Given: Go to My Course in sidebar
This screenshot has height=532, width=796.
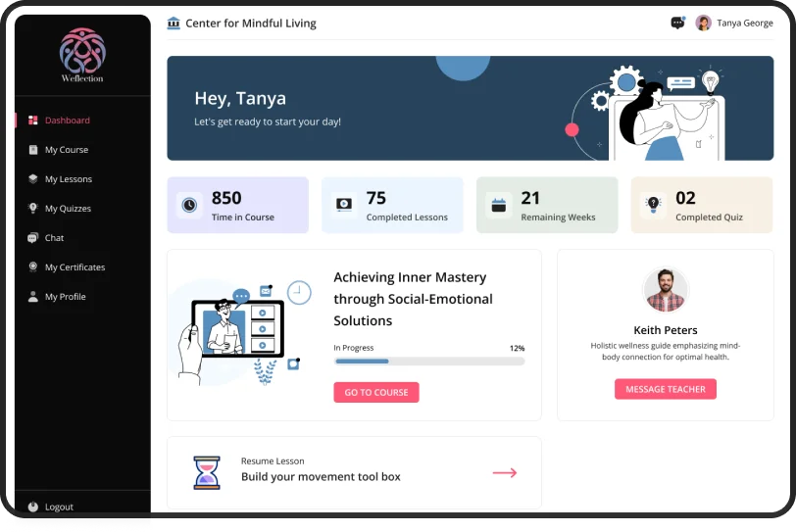Looking at the screenshot, I should point(66,150).
